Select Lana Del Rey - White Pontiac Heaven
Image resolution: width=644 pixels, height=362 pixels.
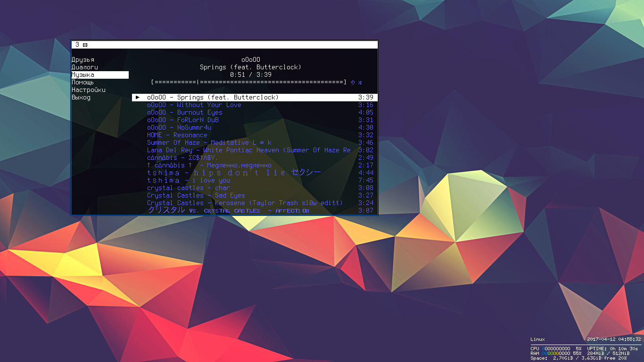[255, 150]
